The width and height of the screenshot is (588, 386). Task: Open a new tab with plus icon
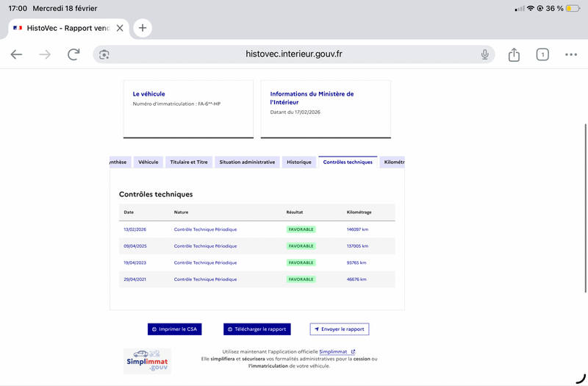(143, 28)
